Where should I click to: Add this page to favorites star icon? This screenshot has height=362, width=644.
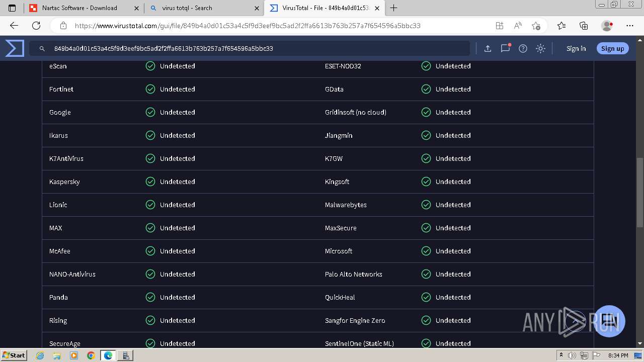(x=536, y=26)
